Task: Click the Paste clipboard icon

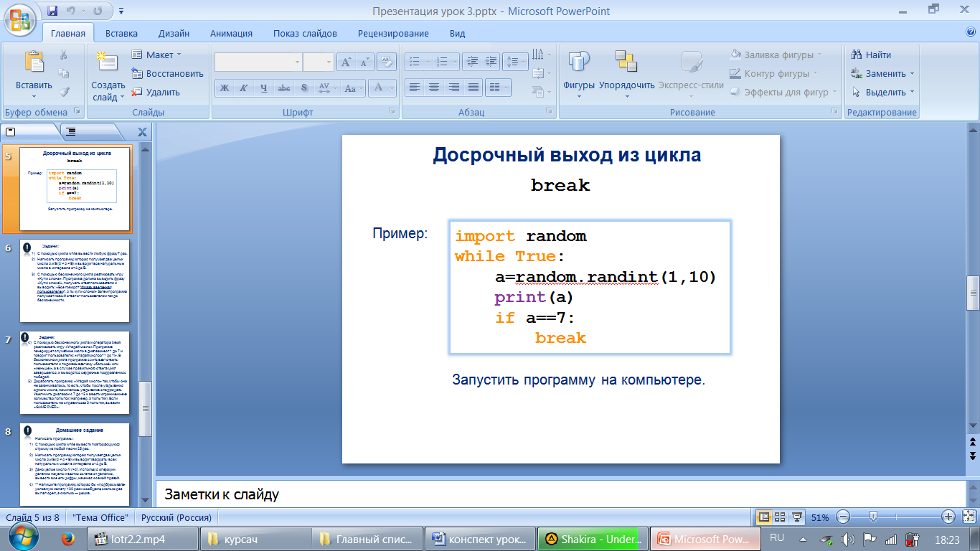Action: (x=34, y=62)
